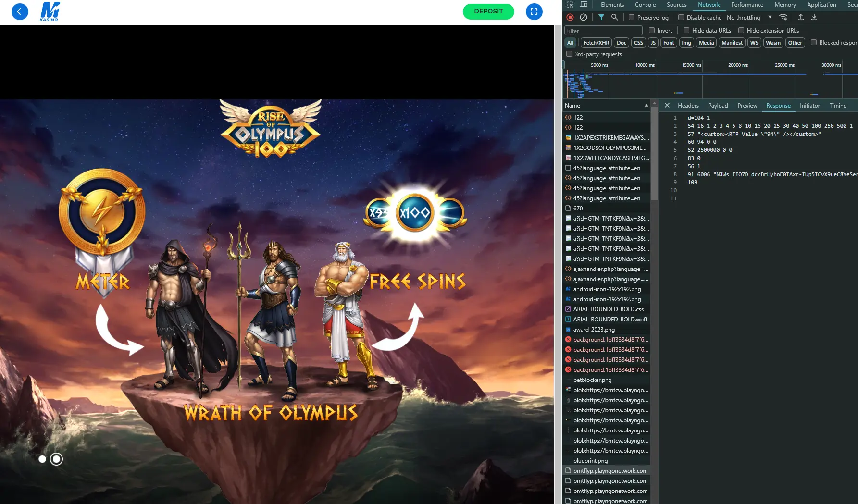Switch to the Performance tab
This screenshot has width=858, height=504.
747,5
